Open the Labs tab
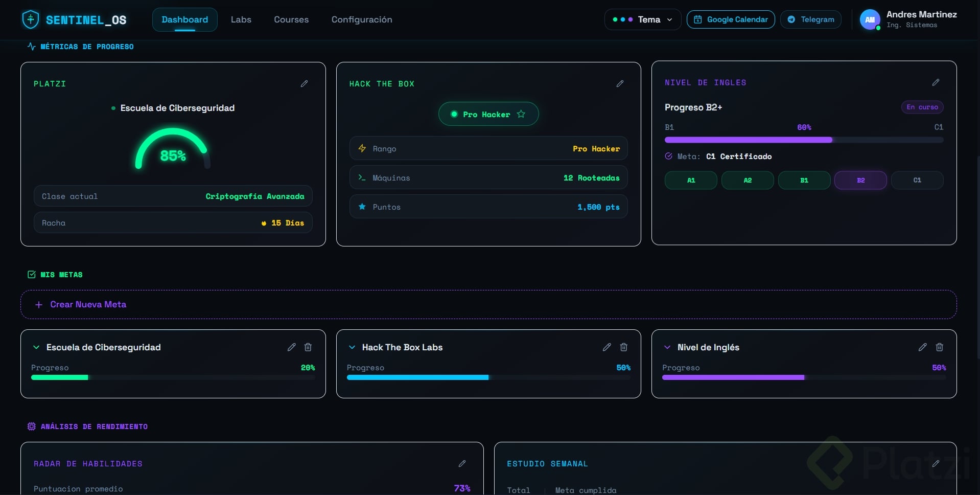Image resolution: width=980 pixels, height=495 pixels. pyautogui.click(x=241, y=19)
